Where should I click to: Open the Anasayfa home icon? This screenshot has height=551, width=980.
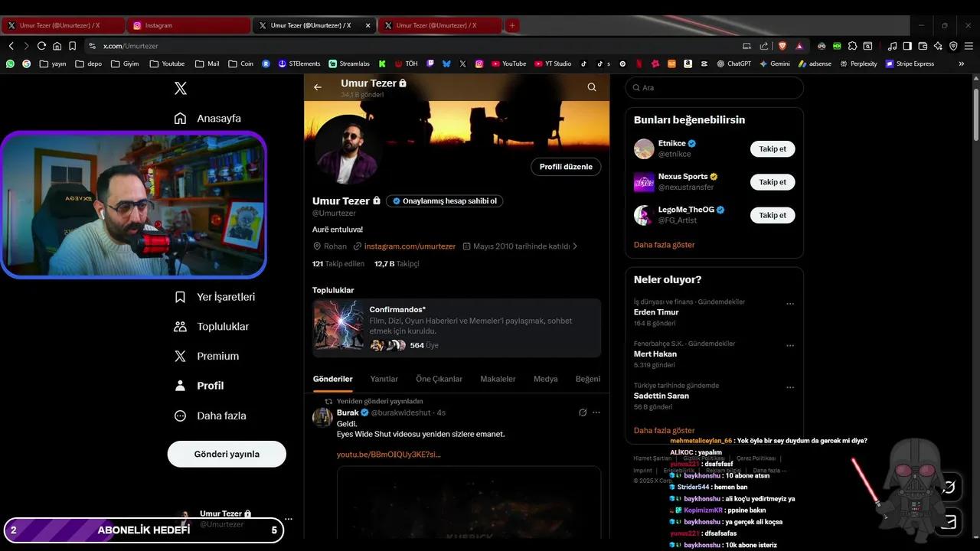coord(181,118)
